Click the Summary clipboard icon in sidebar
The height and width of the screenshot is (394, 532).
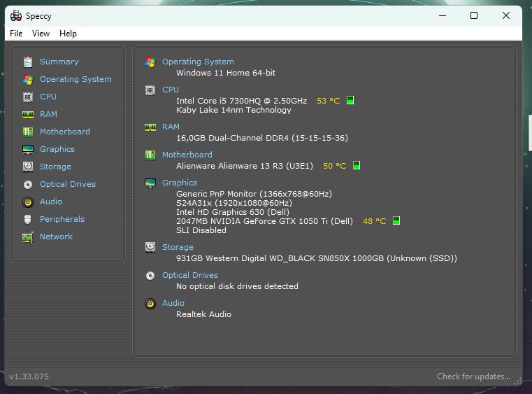(28, 62)
